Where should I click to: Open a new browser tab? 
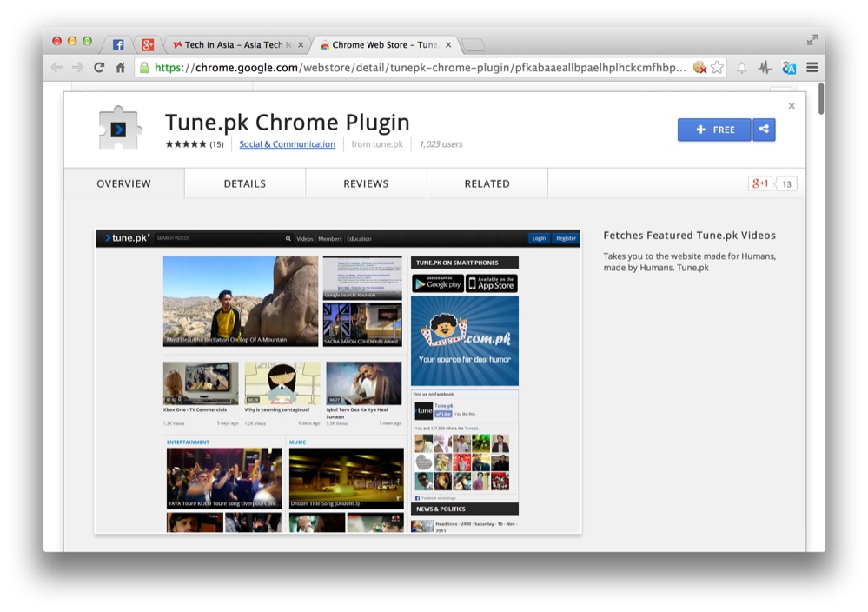(x=472, y=45)
